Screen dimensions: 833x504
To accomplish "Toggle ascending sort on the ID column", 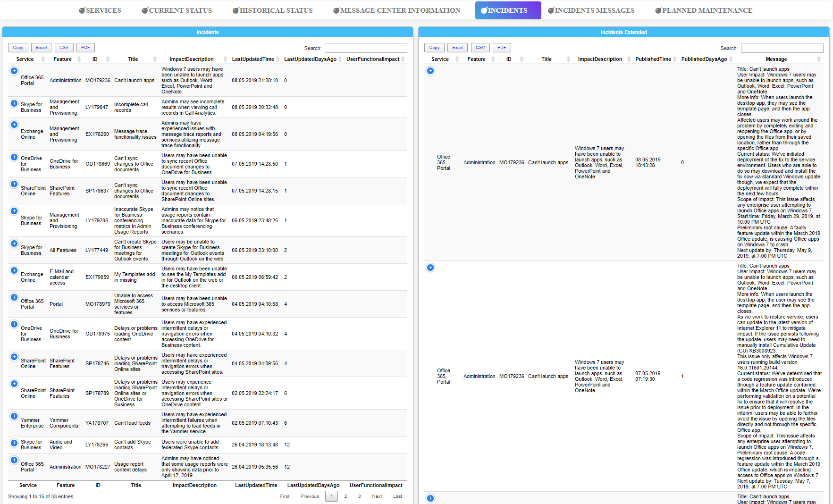I will (x=107, y=59).
